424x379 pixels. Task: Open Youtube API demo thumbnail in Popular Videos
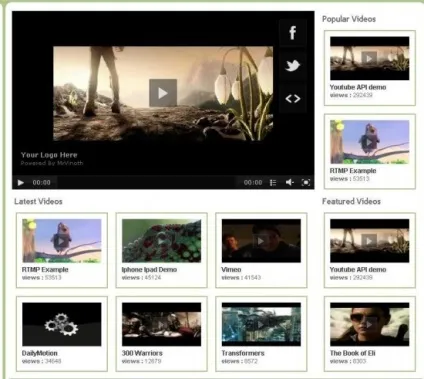(369, 58)
